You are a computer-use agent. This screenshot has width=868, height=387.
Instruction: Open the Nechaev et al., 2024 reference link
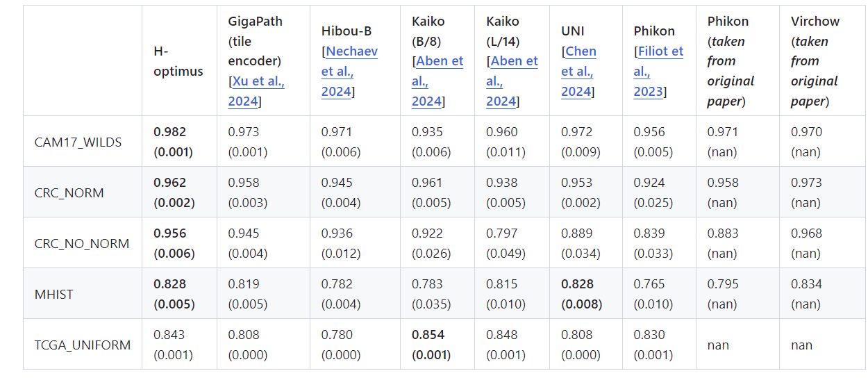point(349,71)
